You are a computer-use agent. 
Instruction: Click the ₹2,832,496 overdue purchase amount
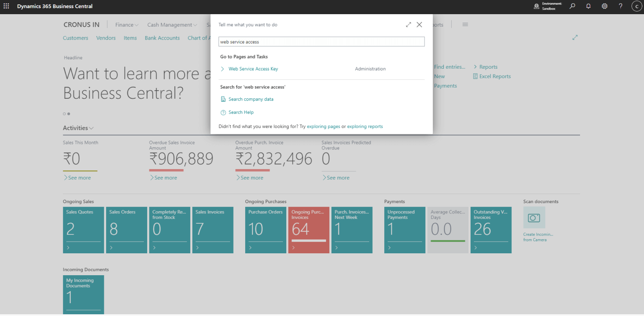(x=274, y=159)
